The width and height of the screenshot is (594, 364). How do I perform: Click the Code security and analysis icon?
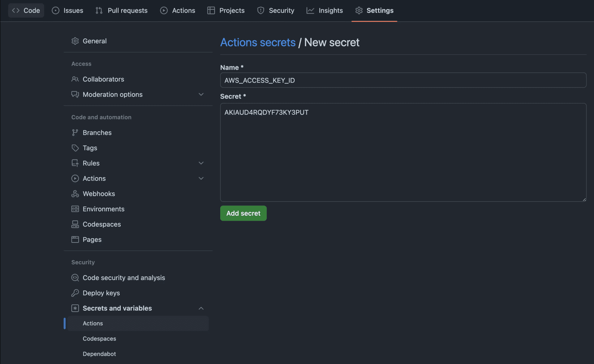(x=75, y=278)
